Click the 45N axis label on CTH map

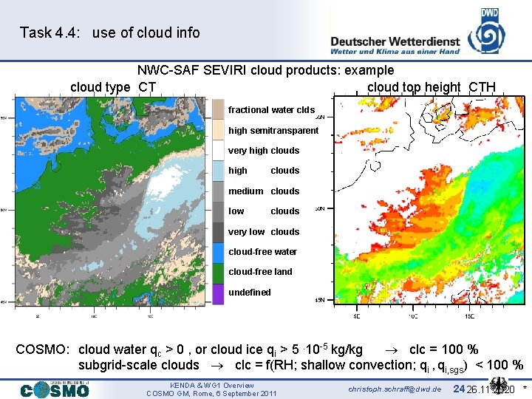(320, 300)
